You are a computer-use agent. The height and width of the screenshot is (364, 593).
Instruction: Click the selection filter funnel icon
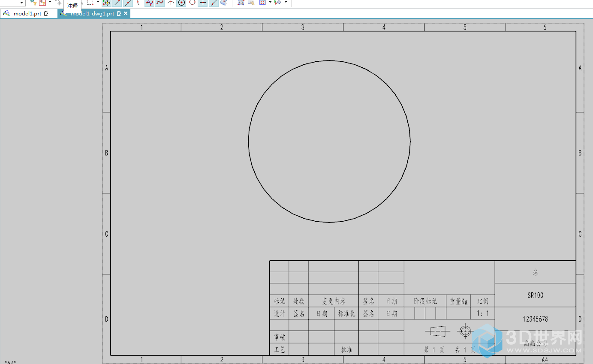(x=33, y=3)
